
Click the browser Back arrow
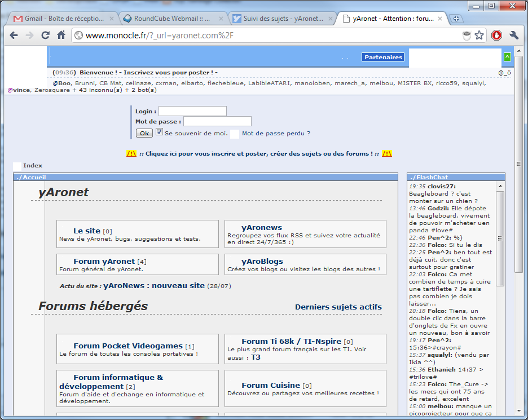pyautogui.click(x=14, y=36)
